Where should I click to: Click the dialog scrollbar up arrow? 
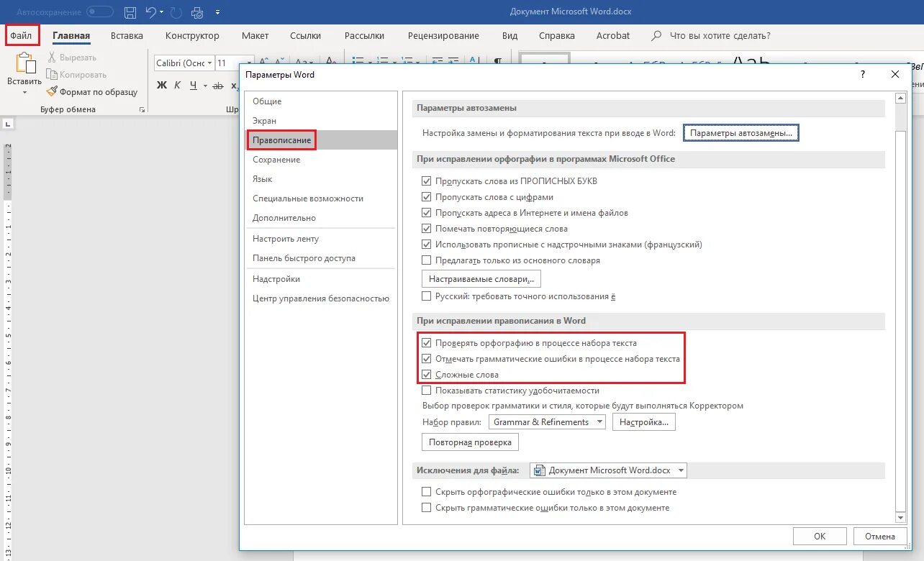(x=900, y=98)
